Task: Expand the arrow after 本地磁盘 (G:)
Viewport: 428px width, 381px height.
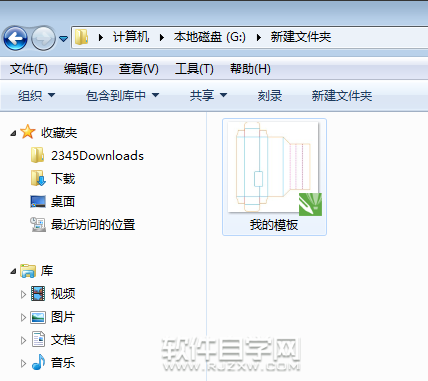Action: 258,37
